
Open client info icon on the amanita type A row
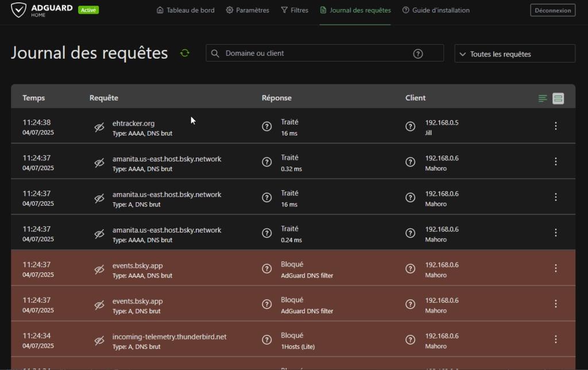(410, 198)
